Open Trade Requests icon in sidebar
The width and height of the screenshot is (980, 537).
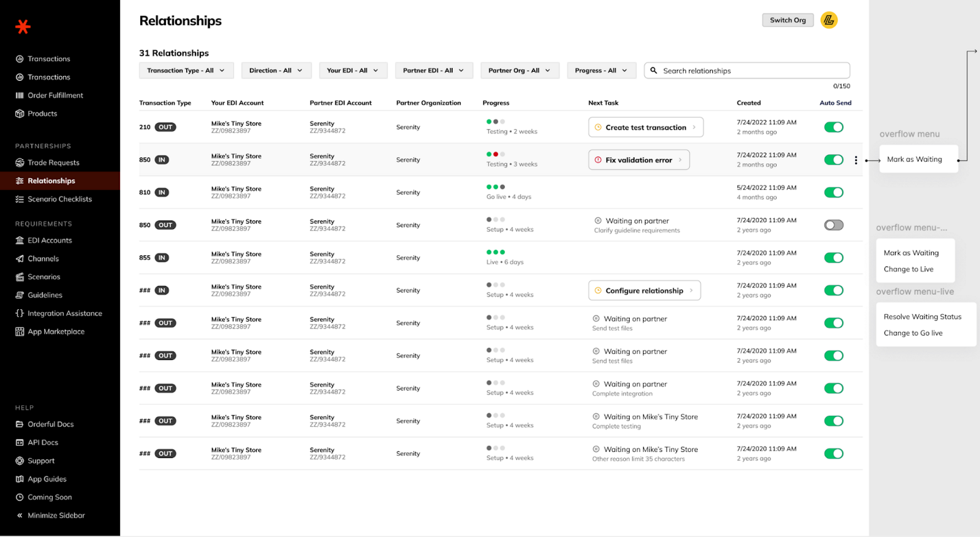20,163
